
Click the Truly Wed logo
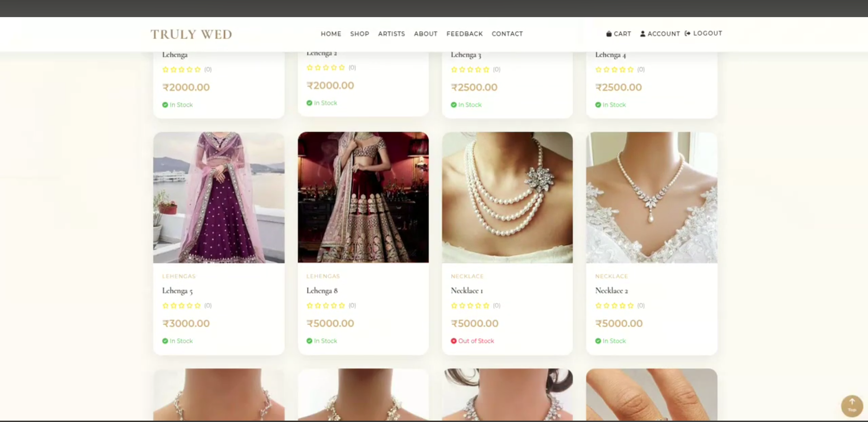pyautogui.click(x=191, y=34)
